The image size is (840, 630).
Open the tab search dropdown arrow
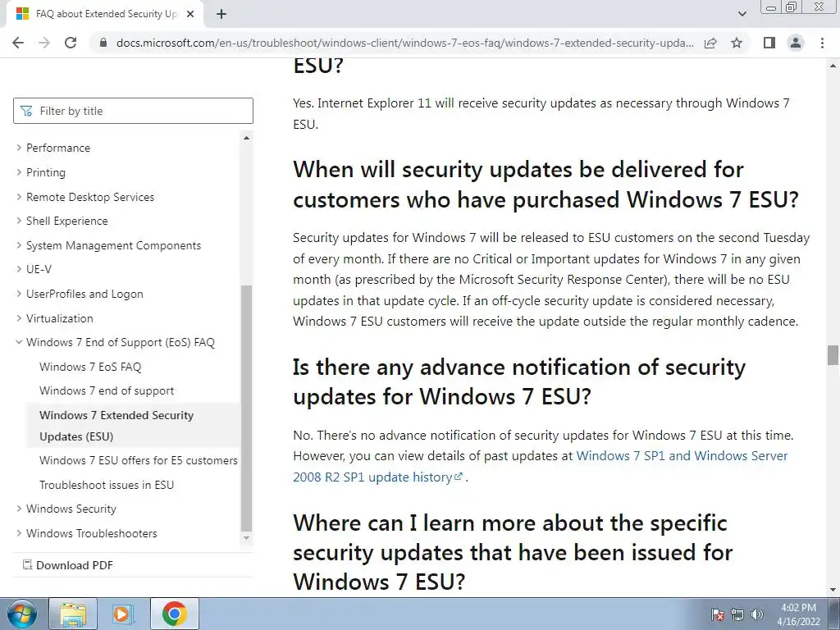742,14
